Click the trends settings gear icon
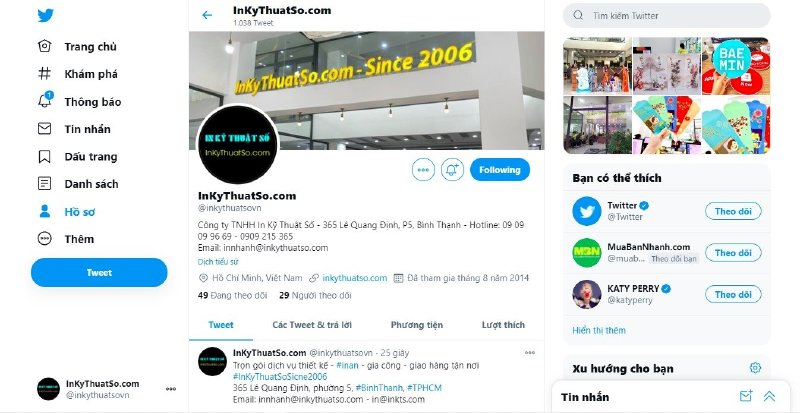Image resolution: width=800 pixels, height=413 pixels. pyautogui.click(x=756, y=368)
